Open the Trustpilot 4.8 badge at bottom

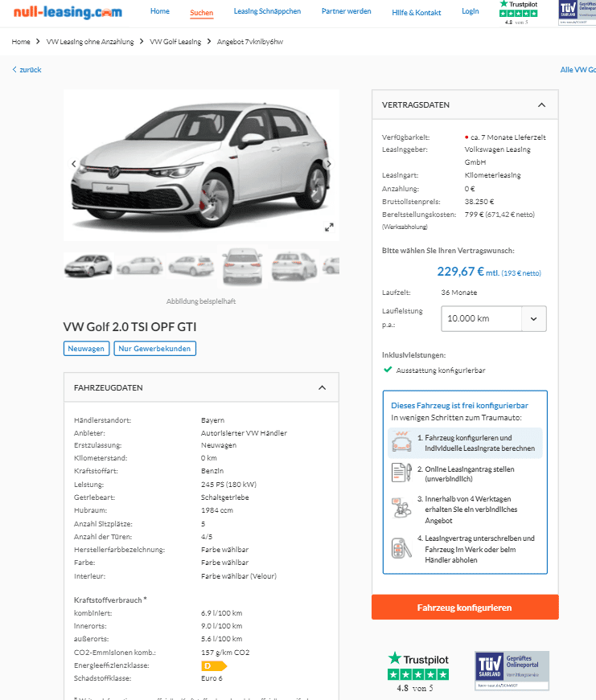point(418,672)
